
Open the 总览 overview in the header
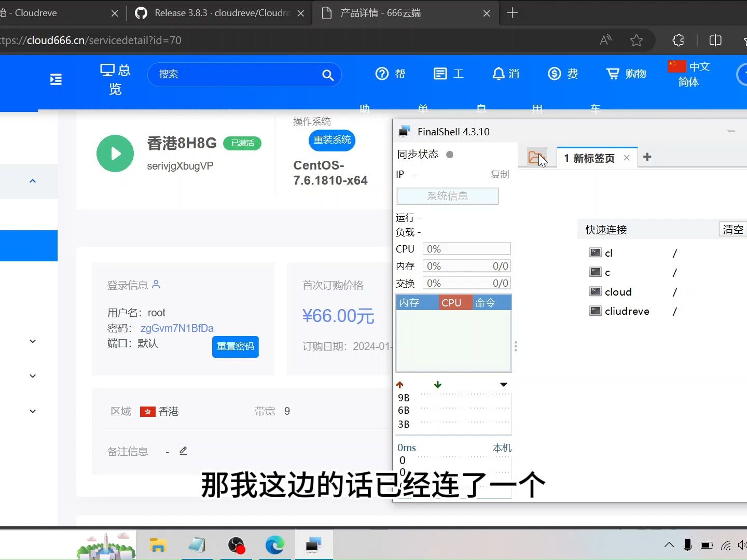point(115,79)
